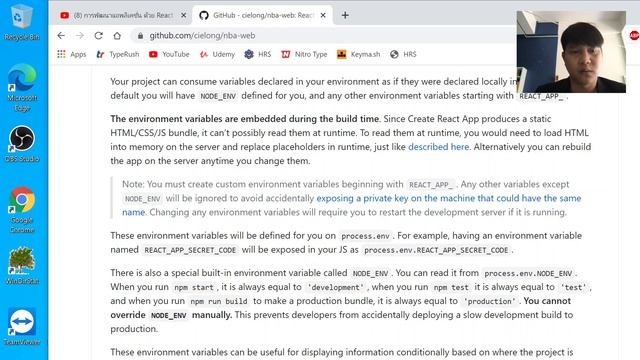
Task: Open the YouTube bookmark
Action: [x=169, y=54]
